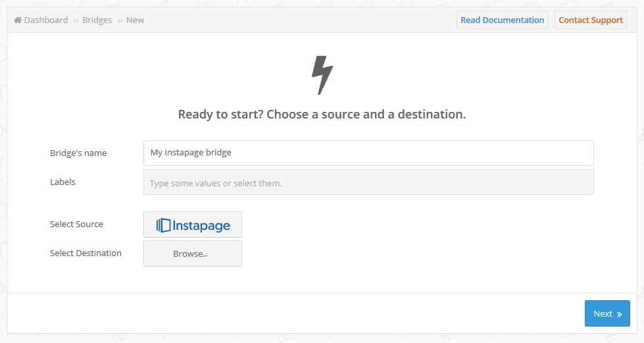Click the Instapage logo icon
Screen dimensions: 644x343
(x=163, y=225)
